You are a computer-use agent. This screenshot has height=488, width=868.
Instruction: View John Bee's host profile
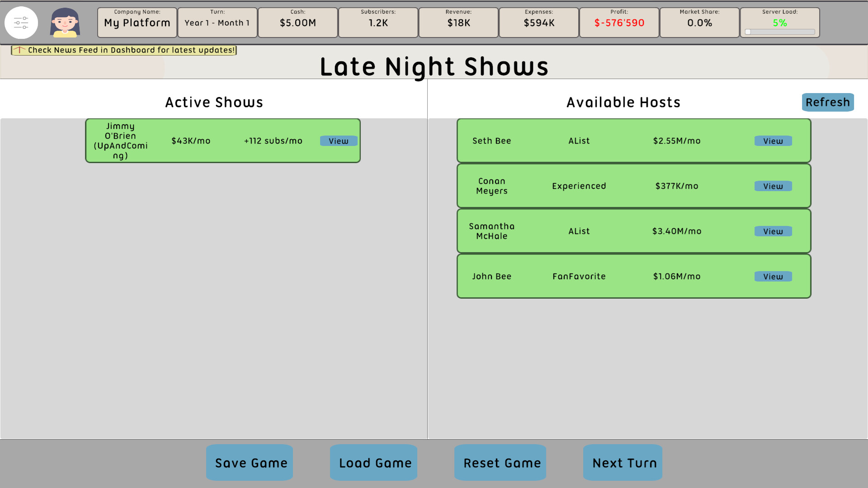coord(773,276)
